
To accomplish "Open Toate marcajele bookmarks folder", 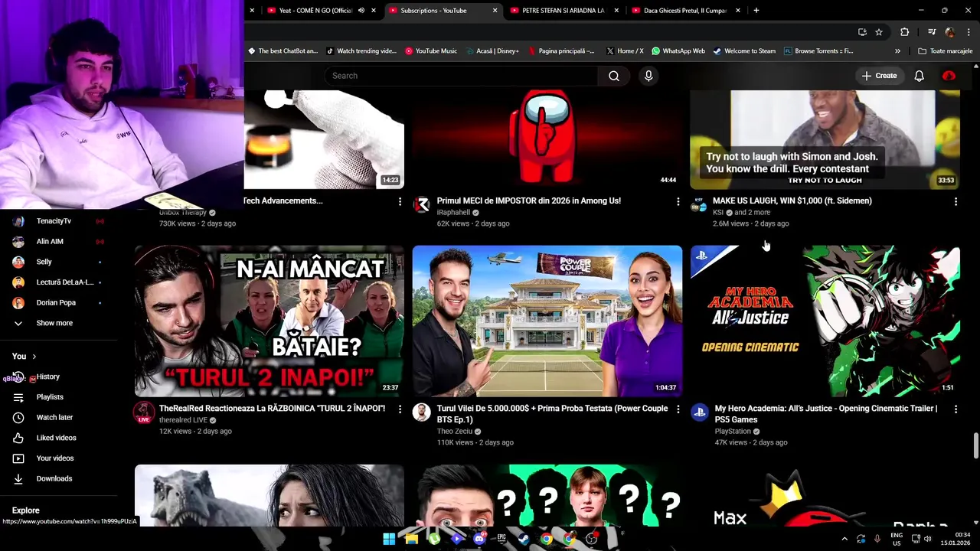I will (x=946, y=51).
